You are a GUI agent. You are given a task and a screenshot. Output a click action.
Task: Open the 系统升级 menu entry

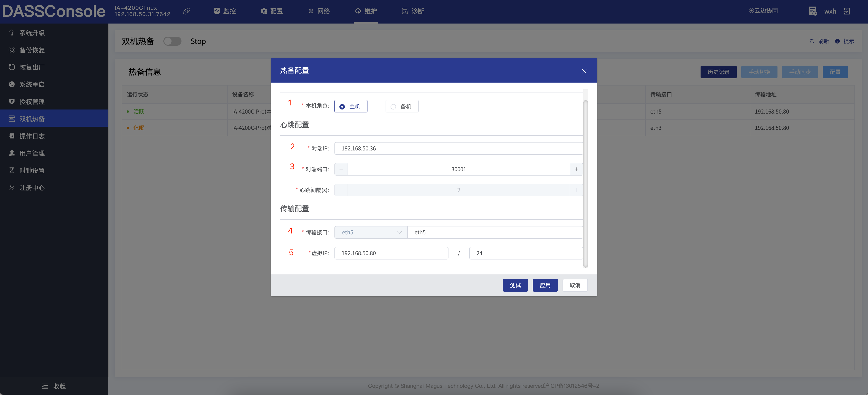(54, 33)
